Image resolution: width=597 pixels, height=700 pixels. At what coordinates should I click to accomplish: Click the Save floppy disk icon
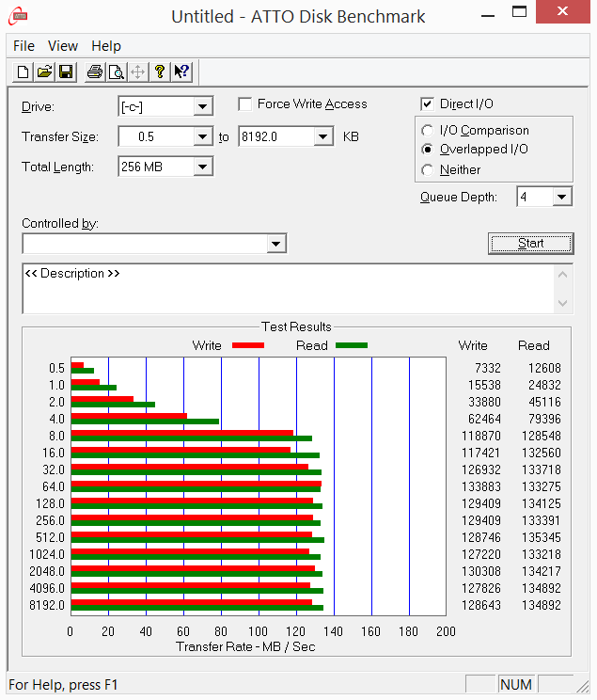coord(66,72)
